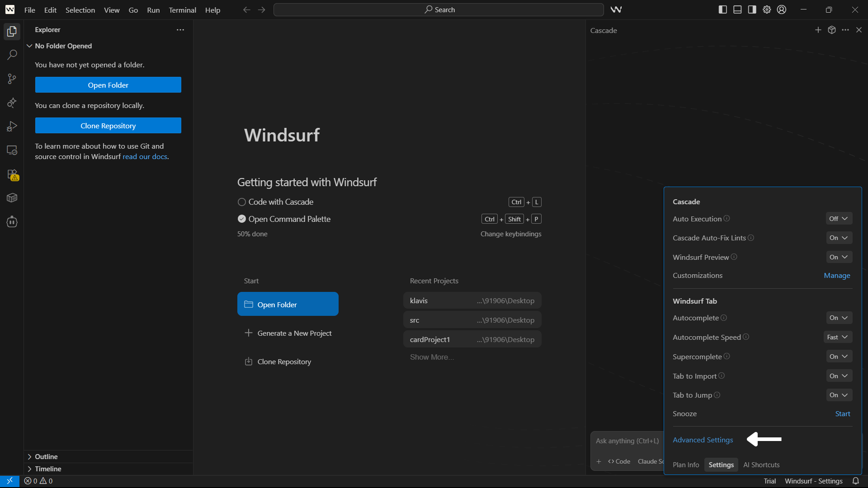Screen dimensions: 868x488
Task: Open the account profile icon
Action: [782, 9]
